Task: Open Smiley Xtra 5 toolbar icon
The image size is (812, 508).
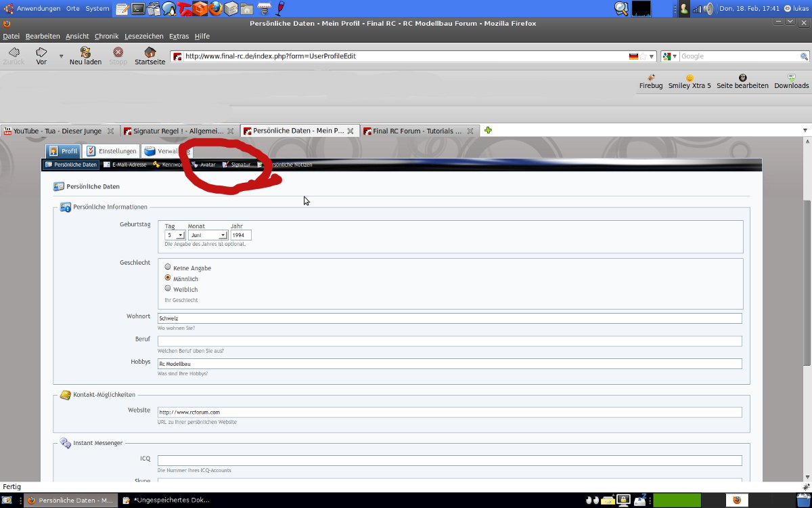Action: point(690,78)
